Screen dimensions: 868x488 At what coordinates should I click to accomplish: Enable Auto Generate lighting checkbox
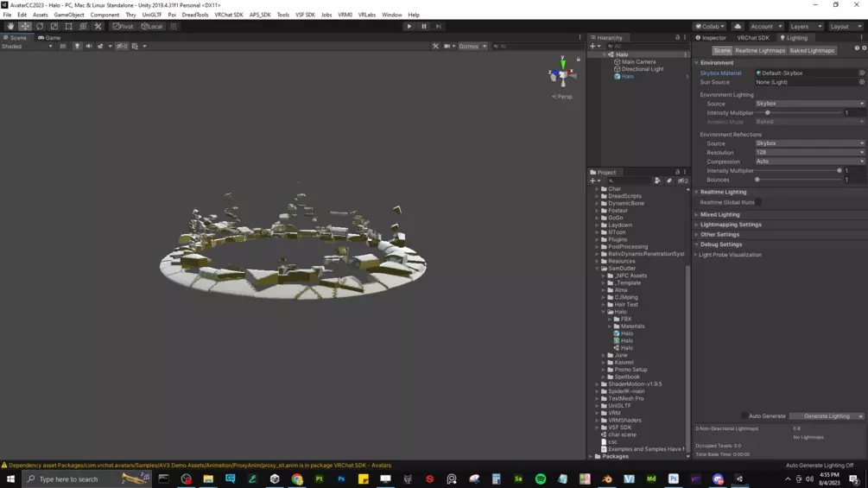click(x=744, y=416)
